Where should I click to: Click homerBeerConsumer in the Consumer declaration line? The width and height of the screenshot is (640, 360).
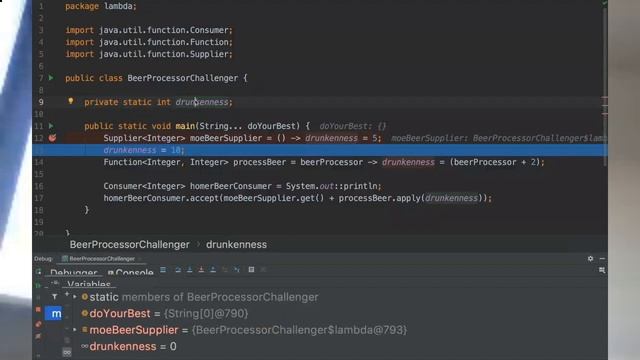(230, 186)
